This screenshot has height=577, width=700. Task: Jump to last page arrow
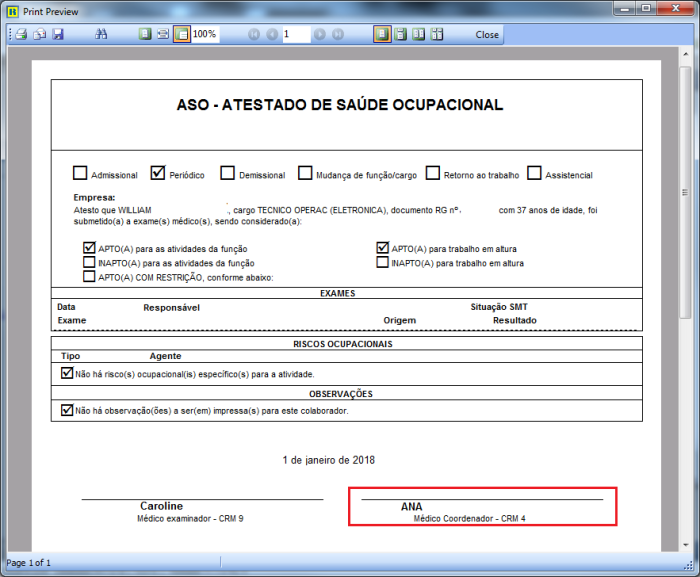pyautogui.click(x=338, y=34)
